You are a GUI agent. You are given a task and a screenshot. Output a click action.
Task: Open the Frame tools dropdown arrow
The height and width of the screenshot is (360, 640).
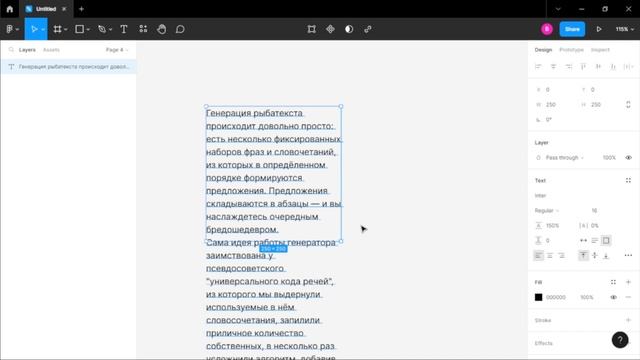(66, 30)
